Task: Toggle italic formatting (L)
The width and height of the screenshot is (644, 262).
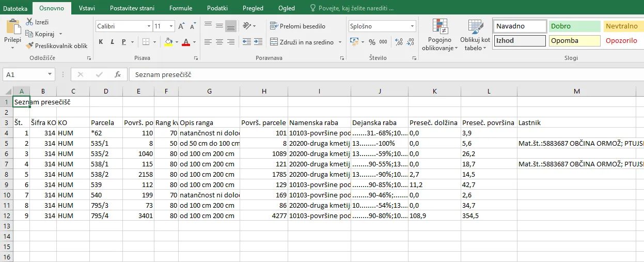Action: 113,42
